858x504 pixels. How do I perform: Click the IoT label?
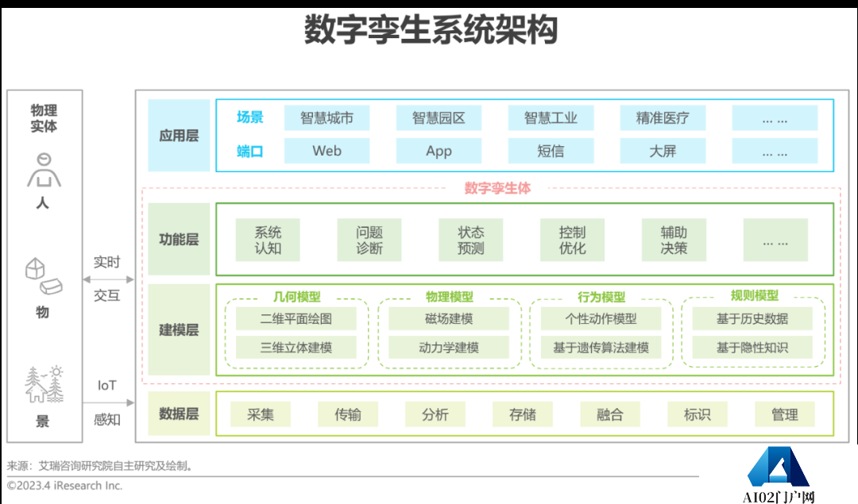(106, 386)
